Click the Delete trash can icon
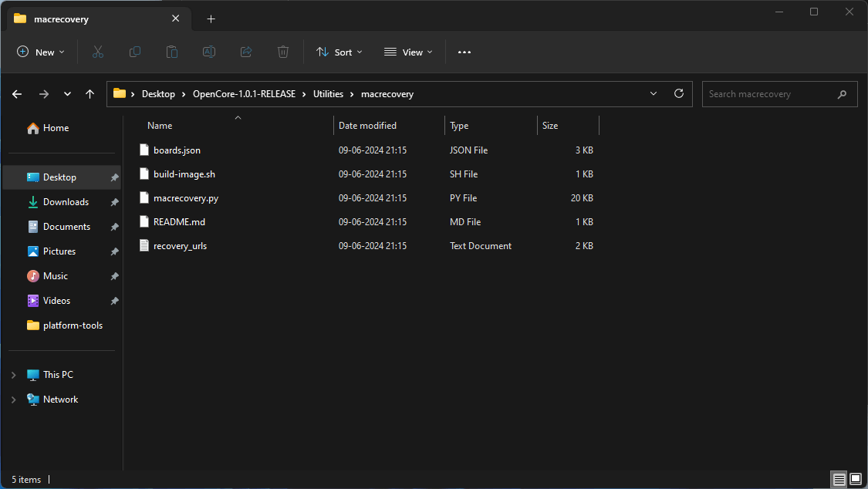Viewport: 868px width, 489px height. coord(283,52)
